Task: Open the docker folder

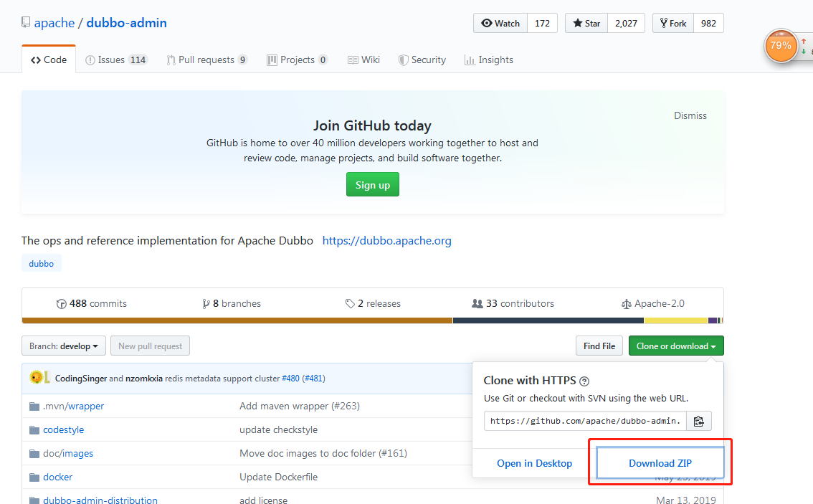Action: (57, 477)
